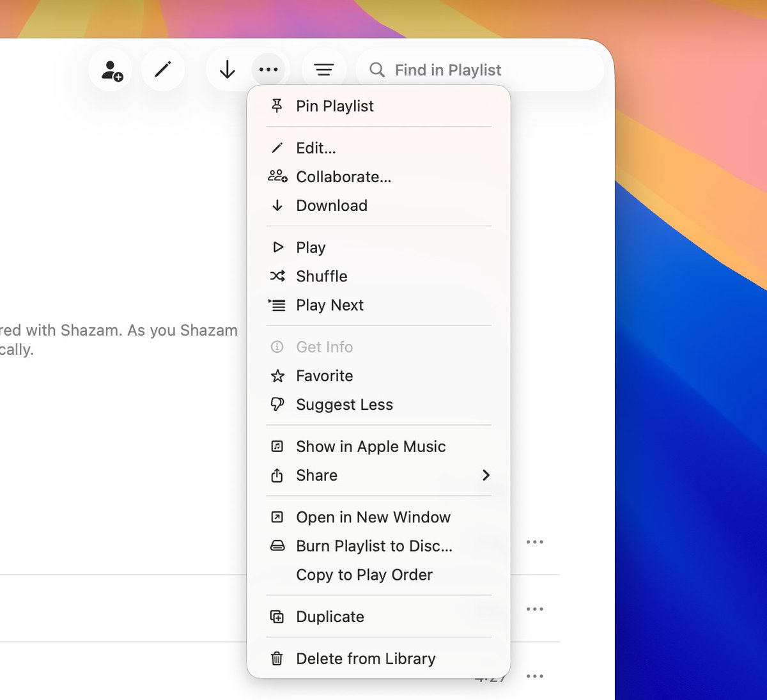Screen dimensions: 767x700
Task: Click the magnifying glass search icon
Action: click(x=377, y=70)
